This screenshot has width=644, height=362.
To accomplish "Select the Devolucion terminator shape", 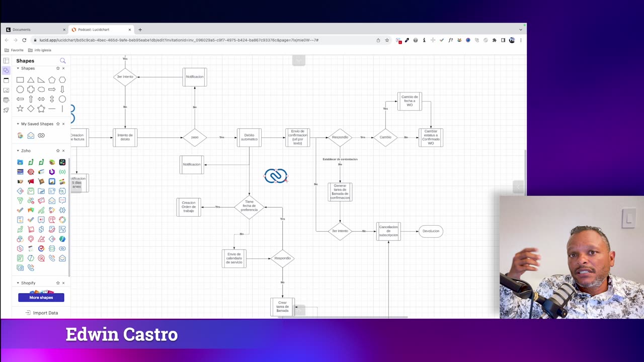I will 431,231.
